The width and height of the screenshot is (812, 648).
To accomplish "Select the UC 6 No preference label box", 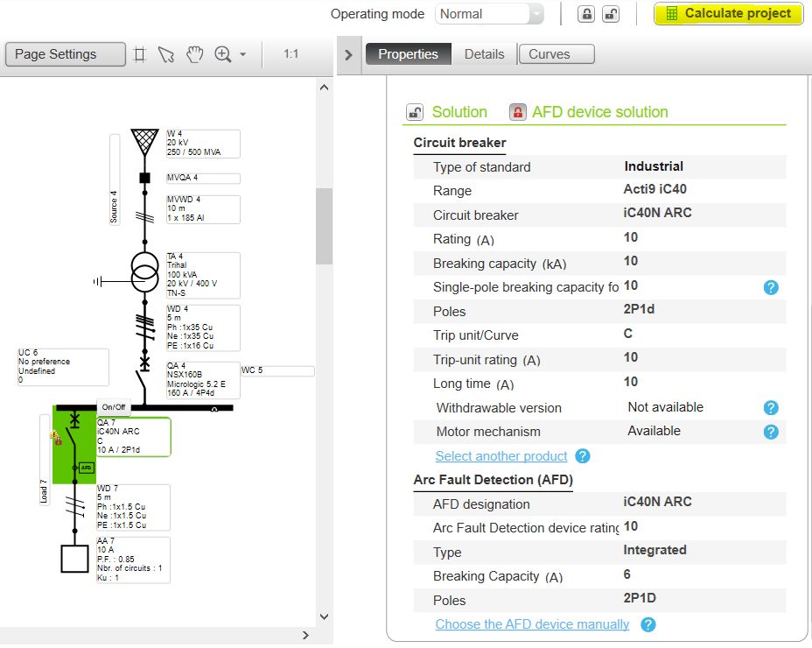I will [x=63, y=367].
